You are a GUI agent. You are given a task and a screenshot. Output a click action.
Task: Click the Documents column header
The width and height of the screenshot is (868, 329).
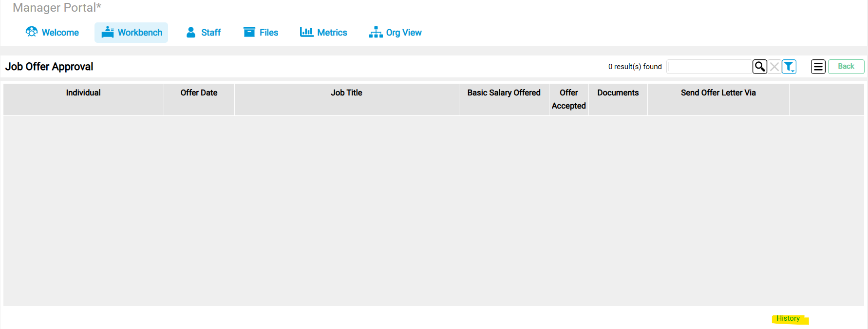pos(618,93)
